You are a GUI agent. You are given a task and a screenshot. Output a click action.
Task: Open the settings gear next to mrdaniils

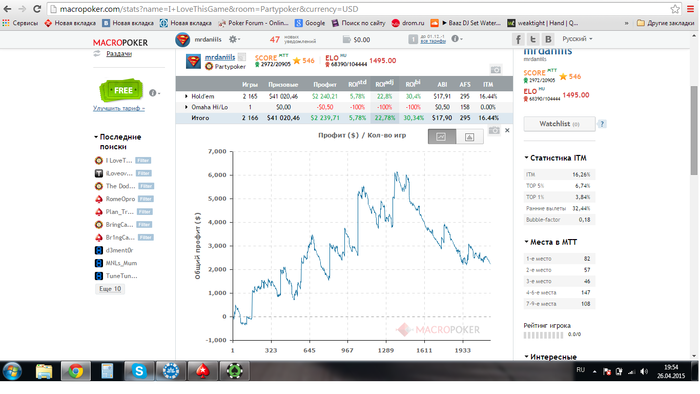click(x=233, y=39)
